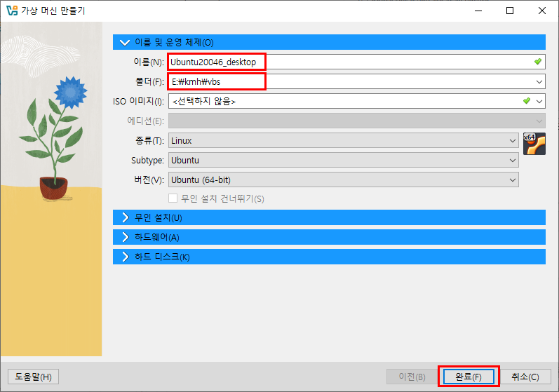Click green checkmark in the 이름 field
Viewport: 559px width, 392px height.
tap(538, 62)
